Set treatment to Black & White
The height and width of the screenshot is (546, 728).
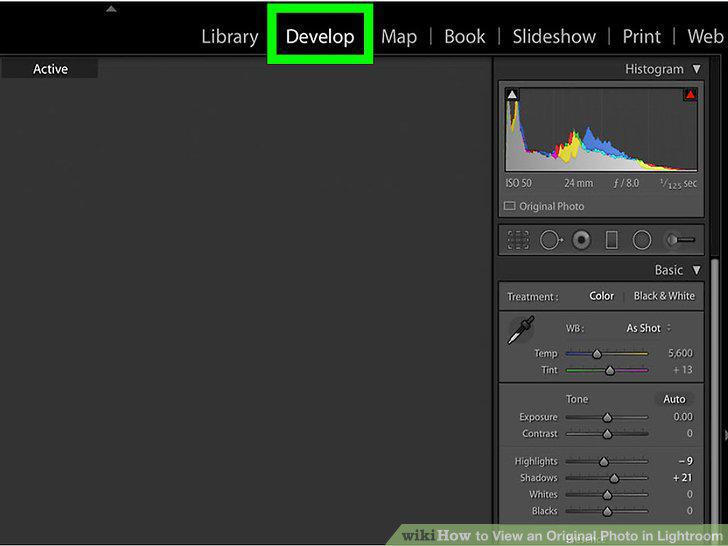[x=664, y=296]
